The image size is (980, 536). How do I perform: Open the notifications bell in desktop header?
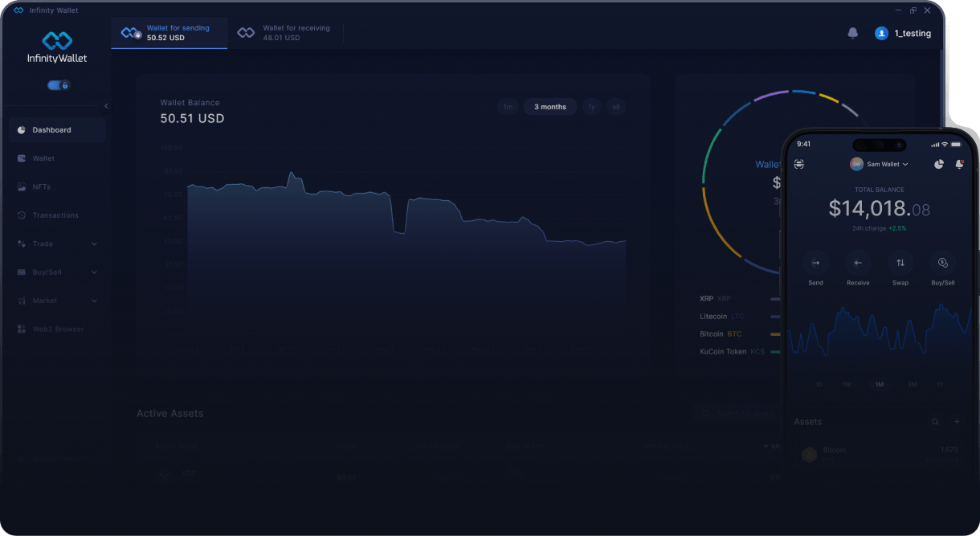pyautogui.click(x=853, y=33)
